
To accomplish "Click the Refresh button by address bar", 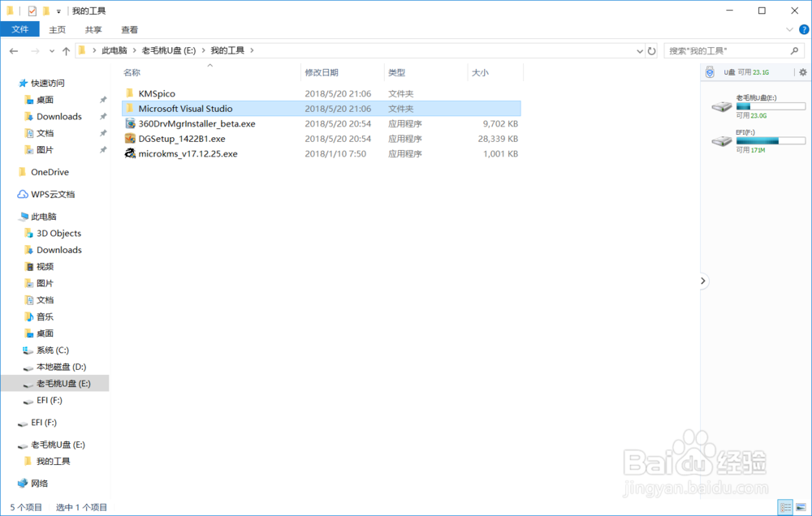I will point(651,51).
